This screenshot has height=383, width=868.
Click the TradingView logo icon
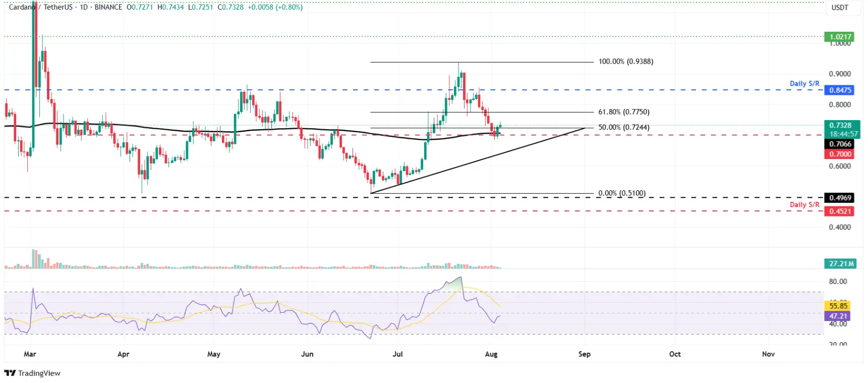[x=10, y=373]
